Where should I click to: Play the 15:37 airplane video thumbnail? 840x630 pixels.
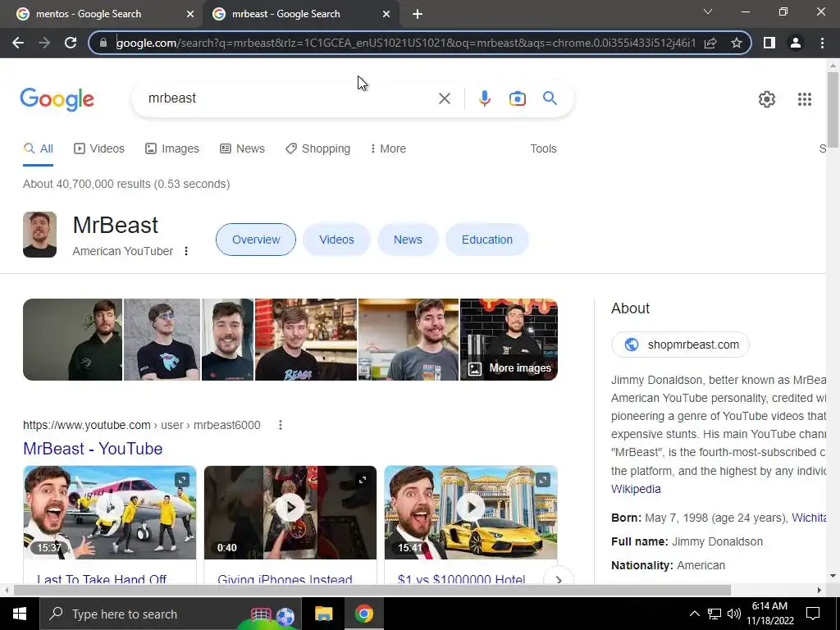(x=110, y=513)
